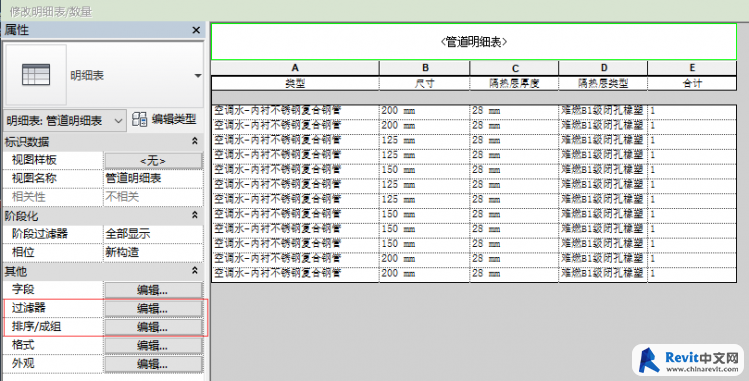Select the 阶段过滤器 value 全部显示

tap(153, 234)
